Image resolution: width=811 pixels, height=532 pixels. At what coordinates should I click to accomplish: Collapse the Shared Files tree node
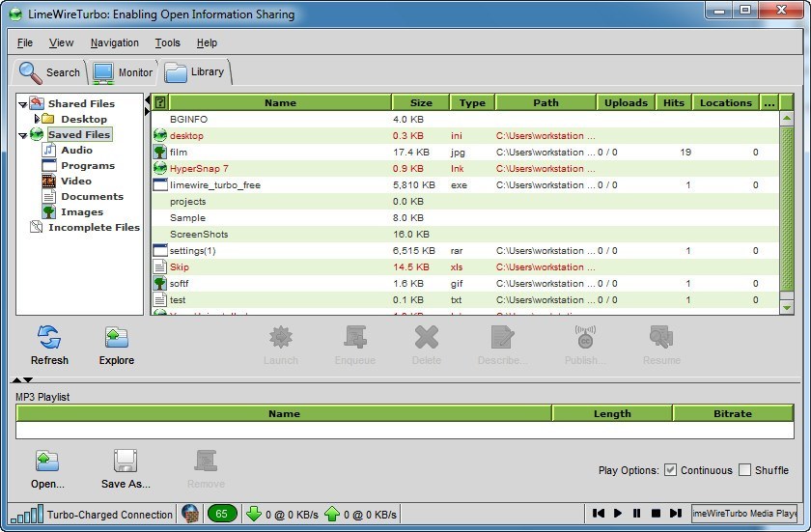22,103
